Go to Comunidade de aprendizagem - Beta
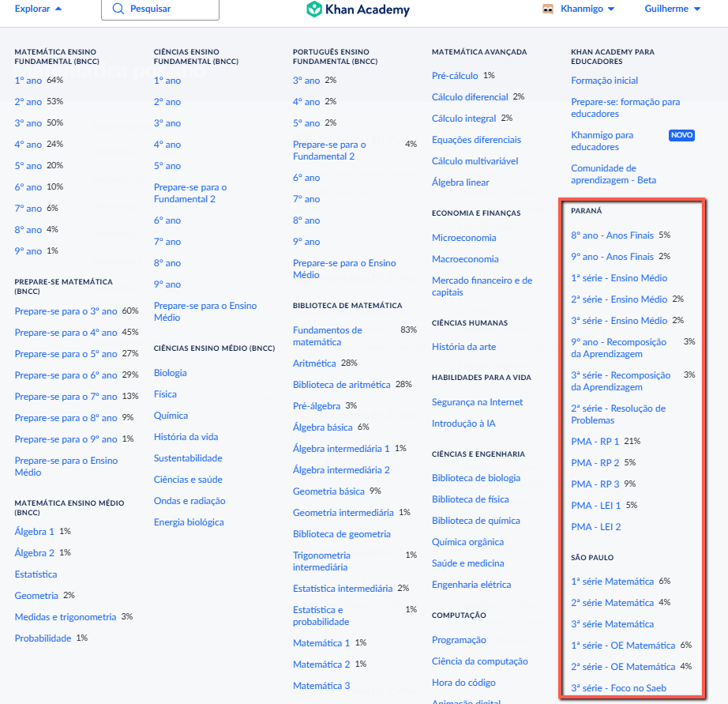This screenshot has width=728, height=704. click(x=614, y=175)
